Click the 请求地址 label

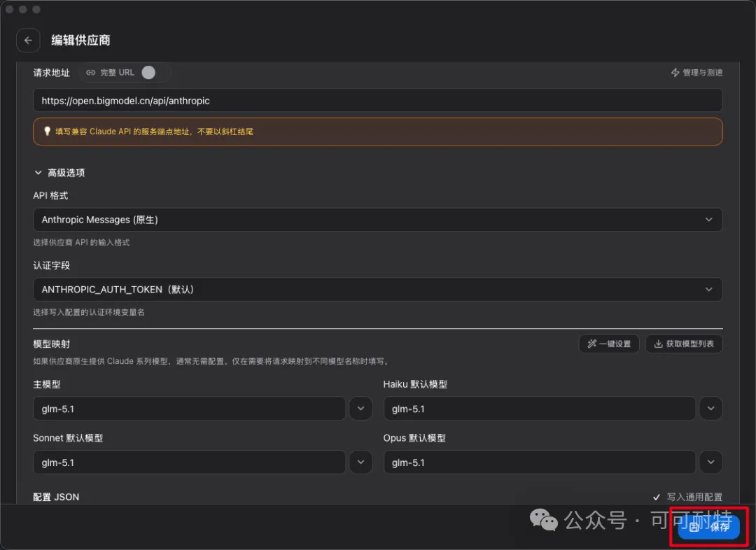click(52, 73)
